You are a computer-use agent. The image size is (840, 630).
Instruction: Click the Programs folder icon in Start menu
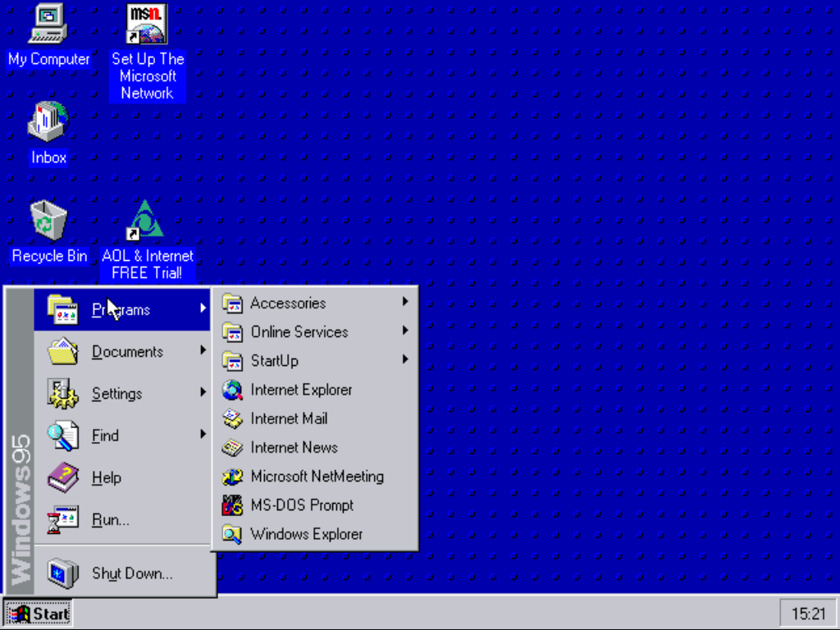click(x=62, y=309)
